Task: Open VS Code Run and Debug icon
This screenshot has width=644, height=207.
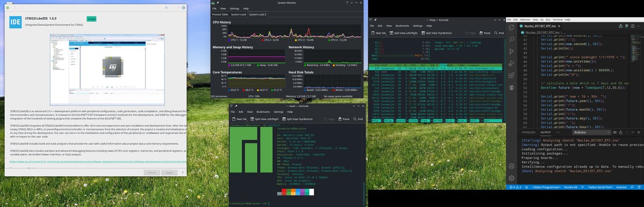Action: pyautogui.click(x=511, y=63)
